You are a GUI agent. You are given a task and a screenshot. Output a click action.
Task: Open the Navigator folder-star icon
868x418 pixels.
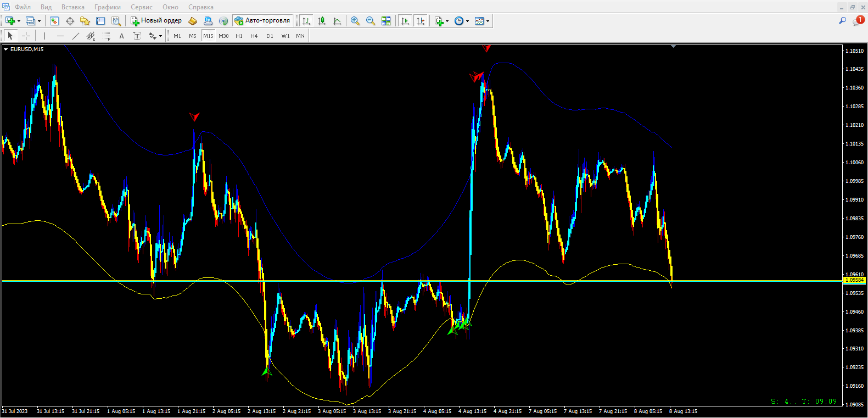tap(85, 21)
